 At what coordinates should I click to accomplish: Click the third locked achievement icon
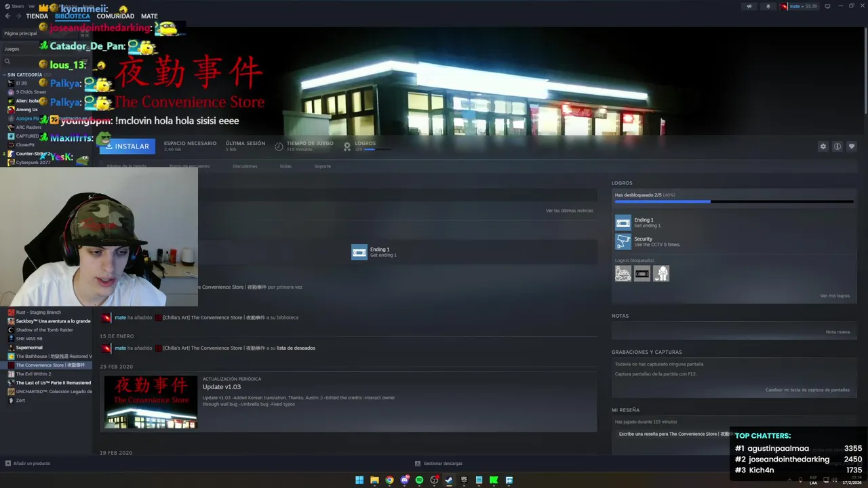(661, 273)
